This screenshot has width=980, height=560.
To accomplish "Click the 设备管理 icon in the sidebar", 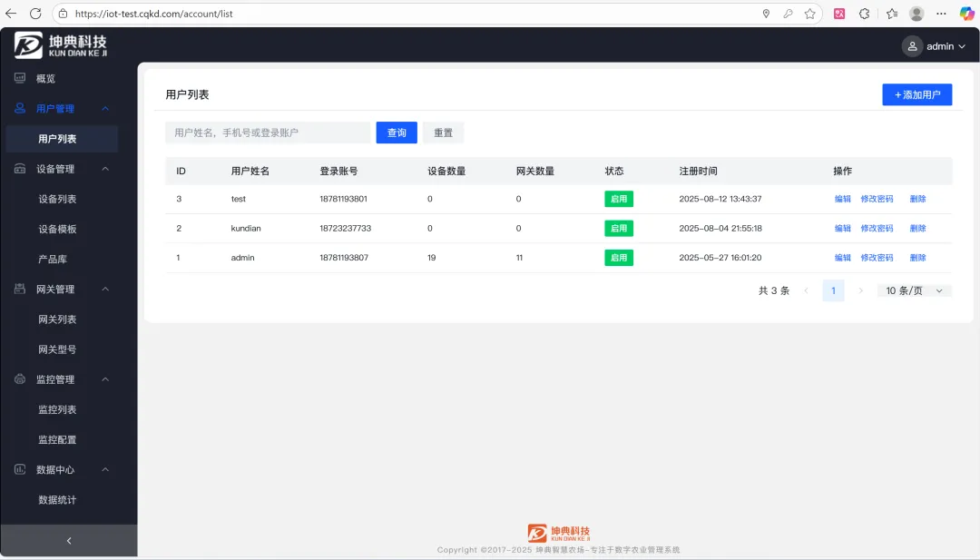I will point(20,169).
